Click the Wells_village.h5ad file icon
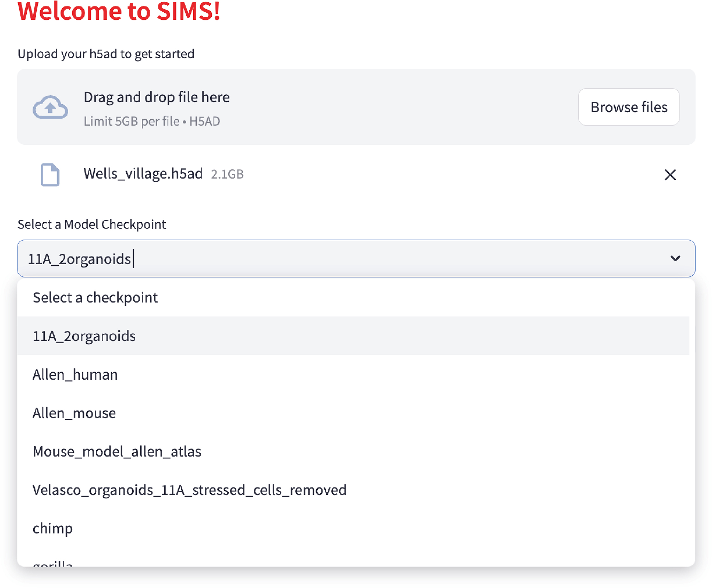The width and height of the screenshot is (712, 588). click(x=50, y=175)
